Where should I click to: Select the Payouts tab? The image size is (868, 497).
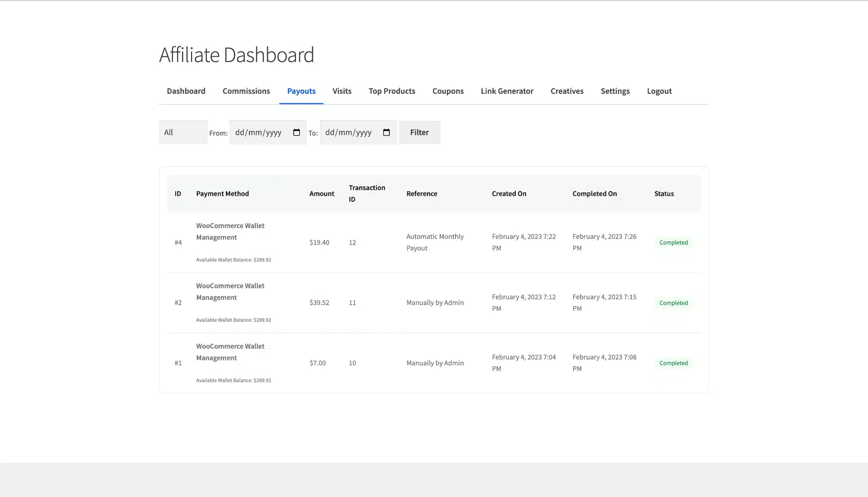301,91
